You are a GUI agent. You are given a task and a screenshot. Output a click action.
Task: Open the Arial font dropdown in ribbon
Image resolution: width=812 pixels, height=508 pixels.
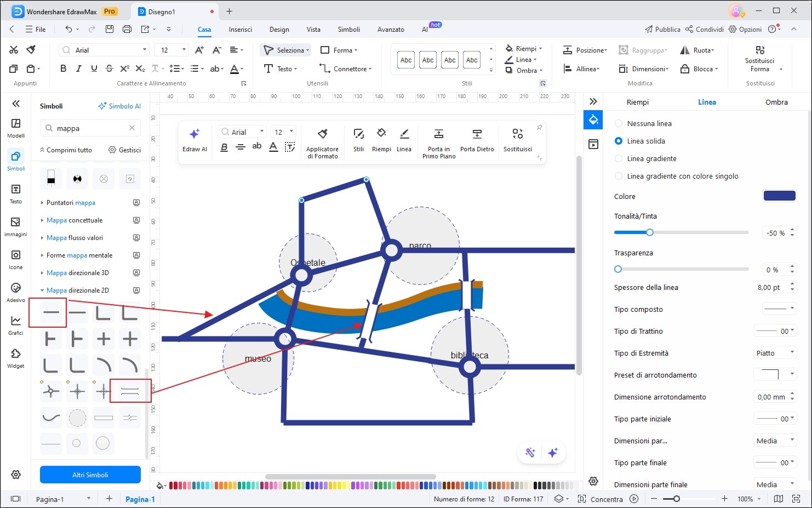tap(145, 50)
